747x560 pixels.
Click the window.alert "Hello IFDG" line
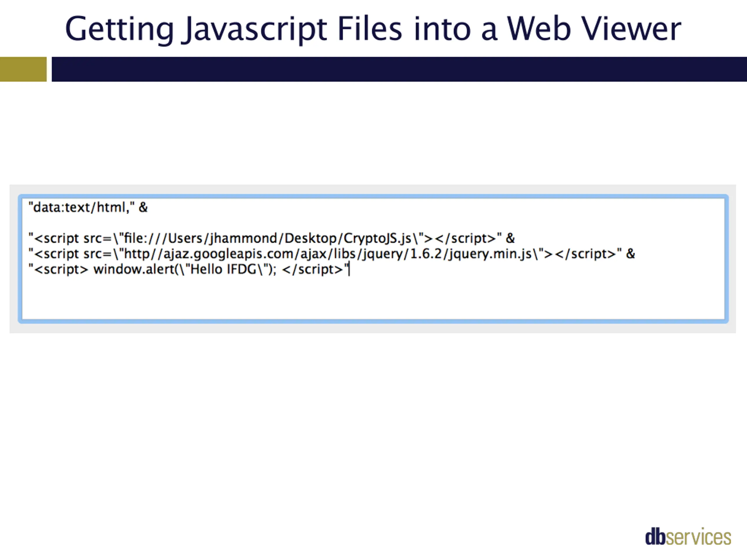[x=189, y=269]
